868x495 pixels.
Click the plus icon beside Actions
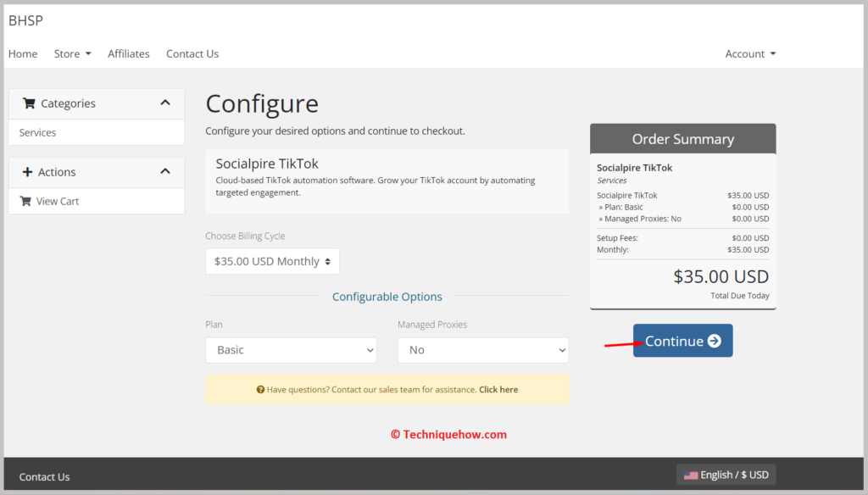[27, 172]
